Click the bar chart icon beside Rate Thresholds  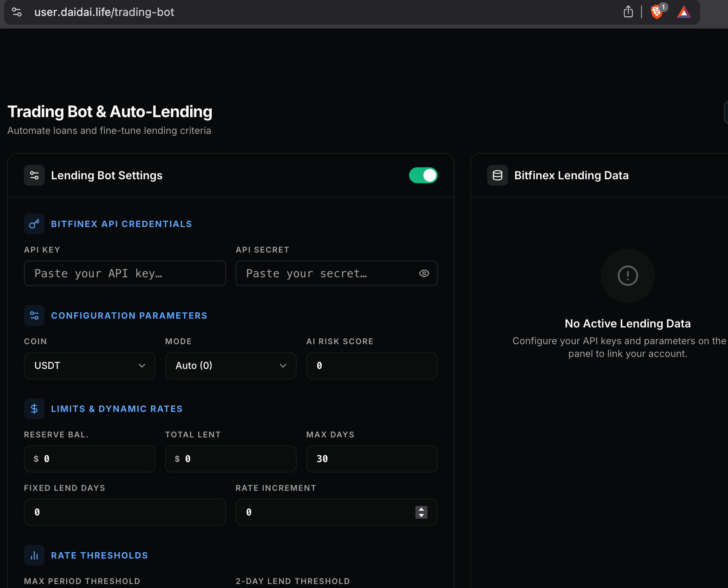click(x=34, y=555)
